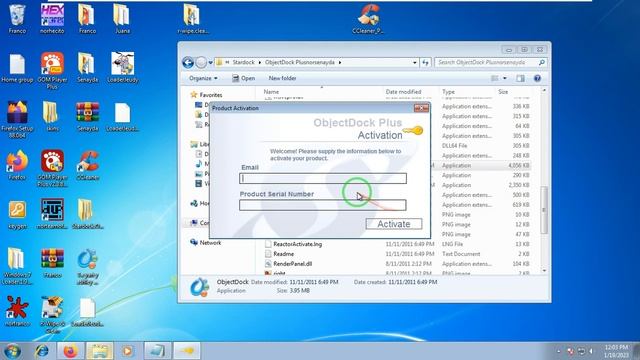The width and height of the screenshot is (640, 360).
Task: Open the Organize menu
Action: pos(203,78)
